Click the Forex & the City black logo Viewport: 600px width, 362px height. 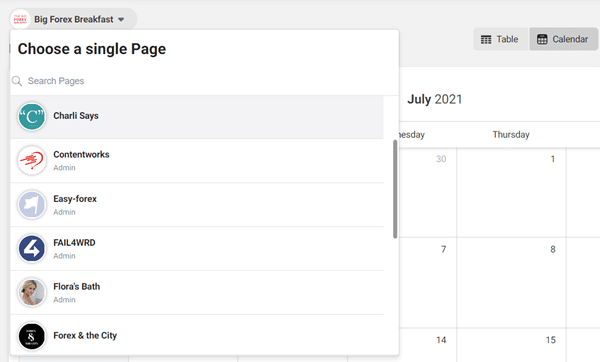pos(32,336)
